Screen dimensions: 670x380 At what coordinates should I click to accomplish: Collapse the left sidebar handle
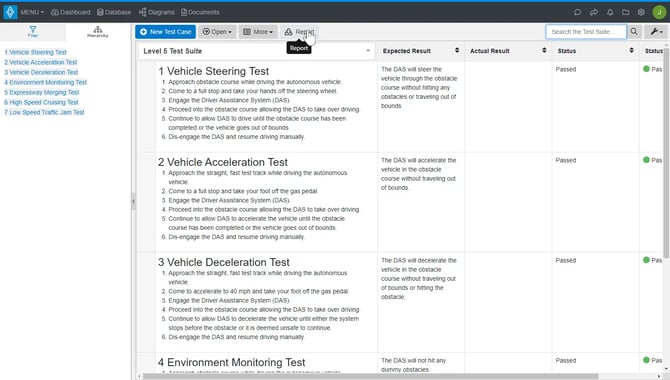[x=133, y=201]
